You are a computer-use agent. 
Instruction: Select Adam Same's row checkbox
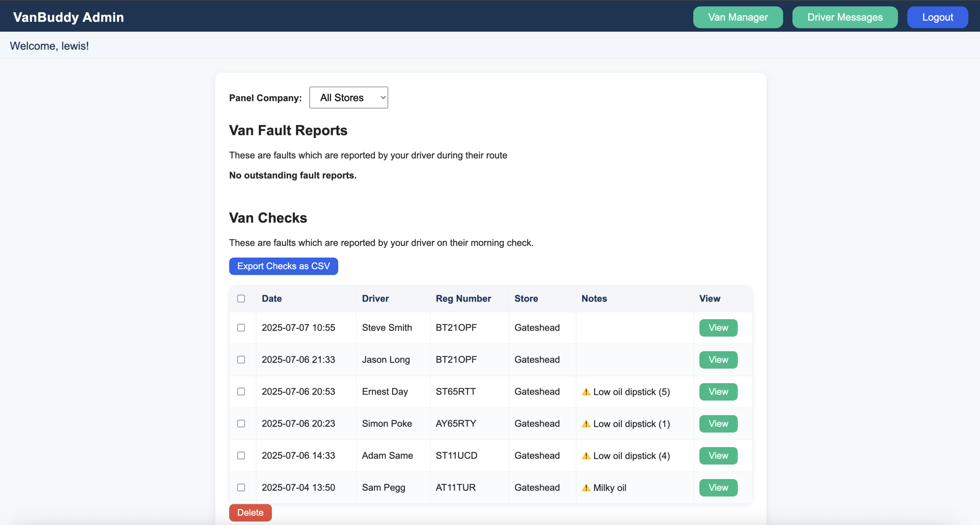241,455
